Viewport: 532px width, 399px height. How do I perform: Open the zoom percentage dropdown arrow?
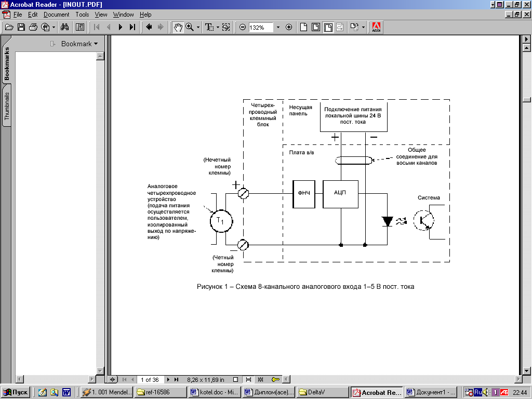278,27
